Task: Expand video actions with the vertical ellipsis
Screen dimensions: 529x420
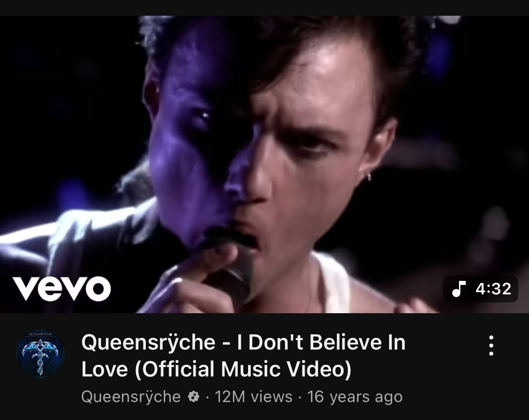Action: (491, 346)
